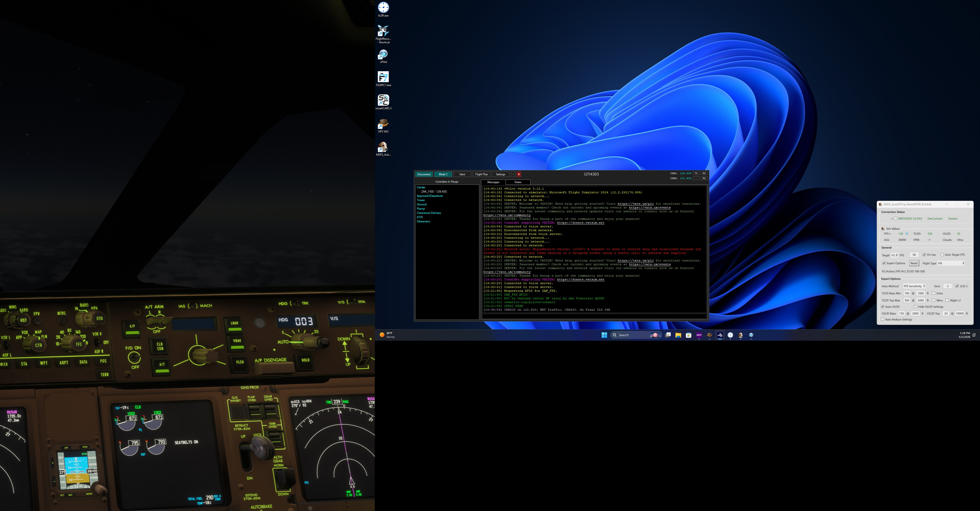The image size is (980, 511).
Task: Click the Reset button in AutoFPS
Action: 914,263
